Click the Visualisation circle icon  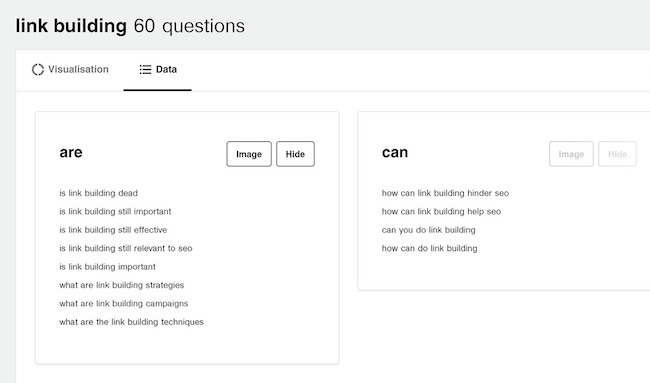38,70
